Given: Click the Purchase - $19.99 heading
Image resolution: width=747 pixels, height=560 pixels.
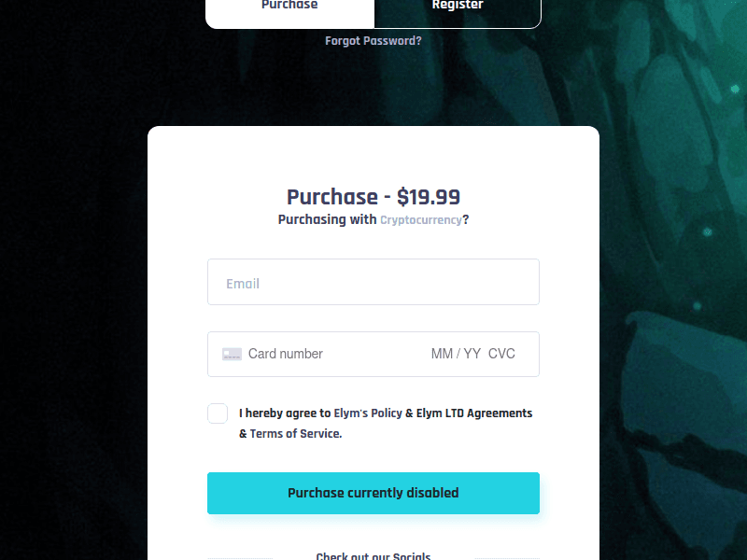Looking at the screenshot, I should point(373,197).
